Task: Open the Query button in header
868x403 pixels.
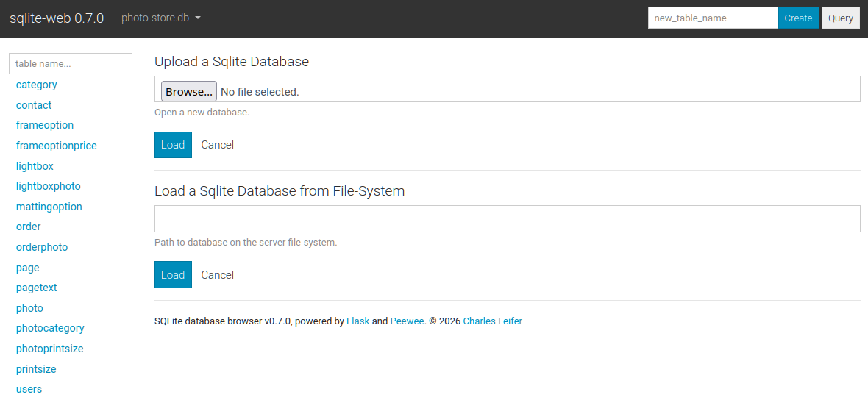Action: [840, 18]
